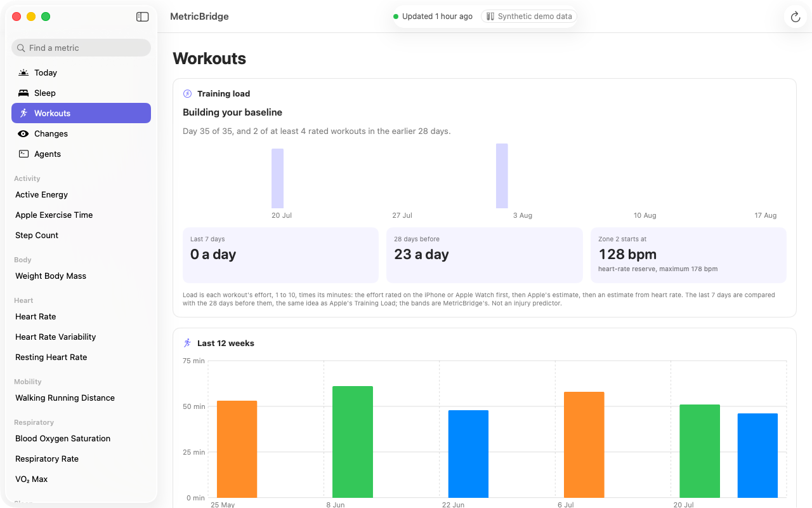This screenshot has height=508, width=812.
Task: Open the Weight Body Mass metric
Action: tap(81, 276)
